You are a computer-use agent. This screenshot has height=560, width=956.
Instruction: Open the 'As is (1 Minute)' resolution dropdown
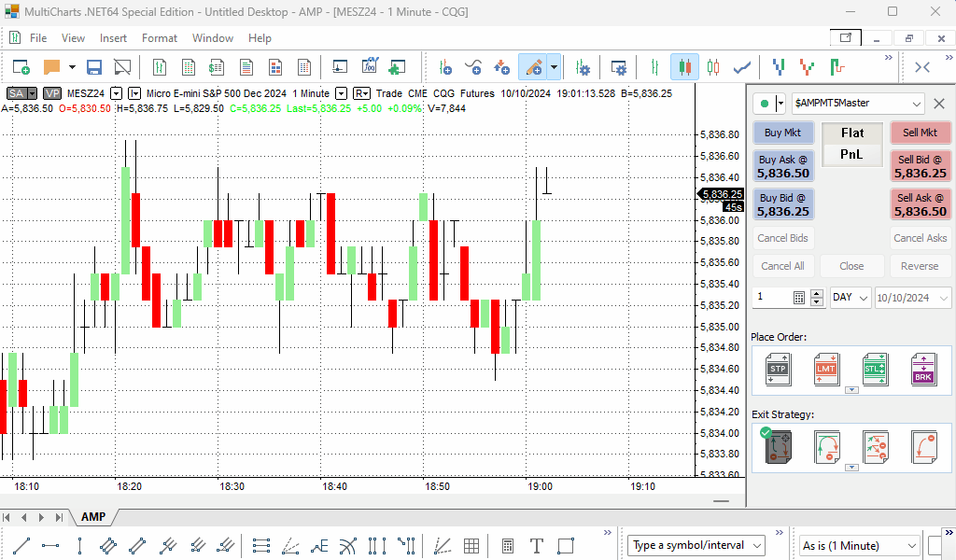(860, 545)
